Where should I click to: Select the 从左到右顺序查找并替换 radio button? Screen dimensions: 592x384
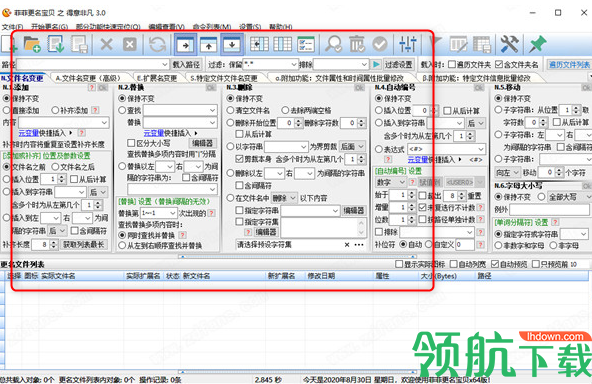122,245
